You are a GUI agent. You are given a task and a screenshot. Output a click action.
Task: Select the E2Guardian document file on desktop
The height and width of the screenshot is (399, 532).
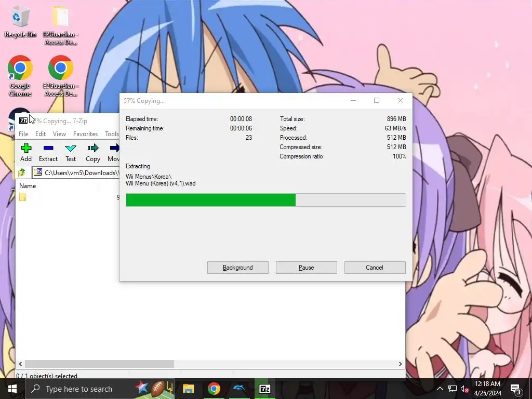(61, 25)
